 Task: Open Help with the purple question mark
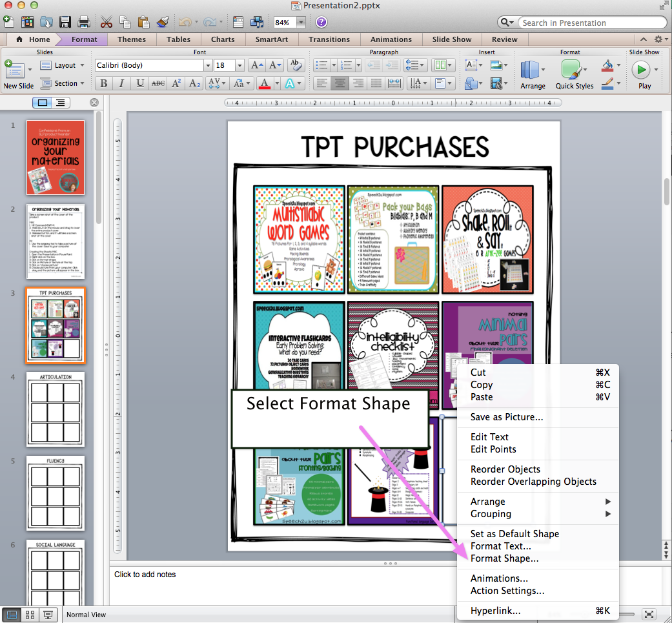(x=321, y=22)
